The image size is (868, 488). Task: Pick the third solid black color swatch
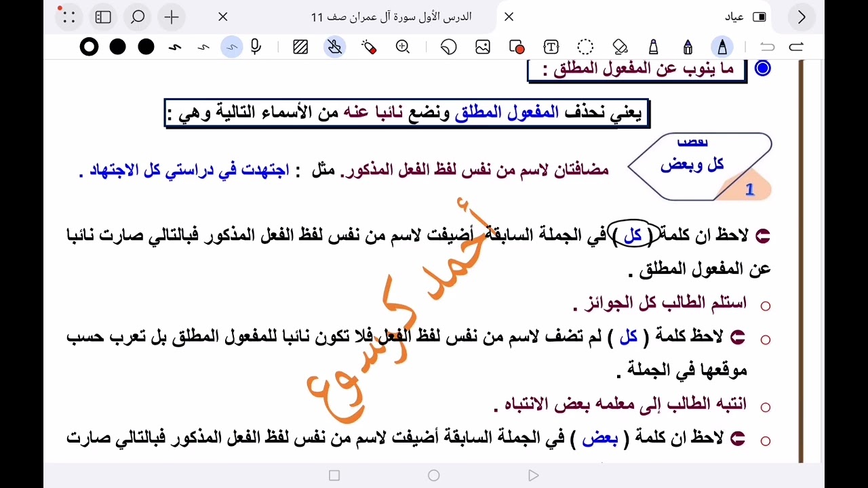146,47
